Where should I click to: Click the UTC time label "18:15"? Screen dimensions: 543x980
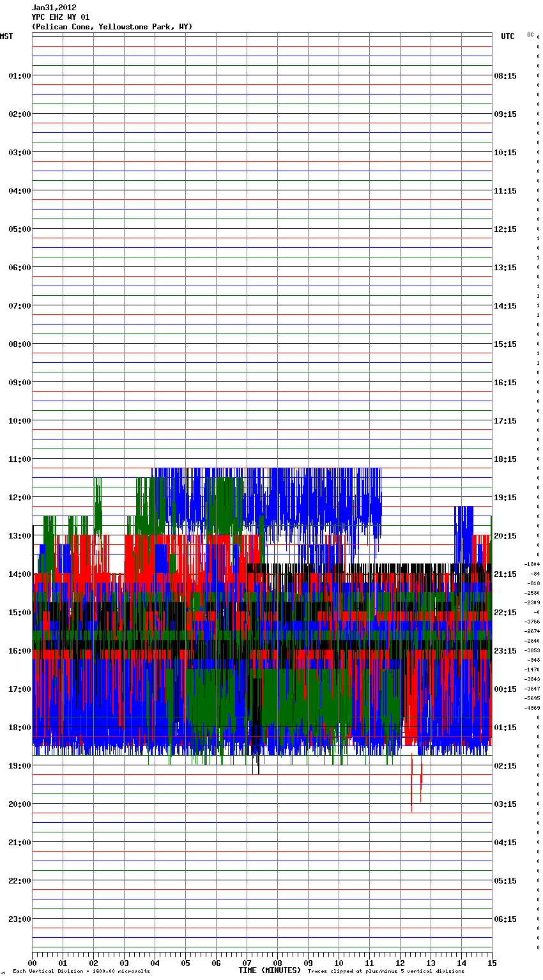(505, 459)
